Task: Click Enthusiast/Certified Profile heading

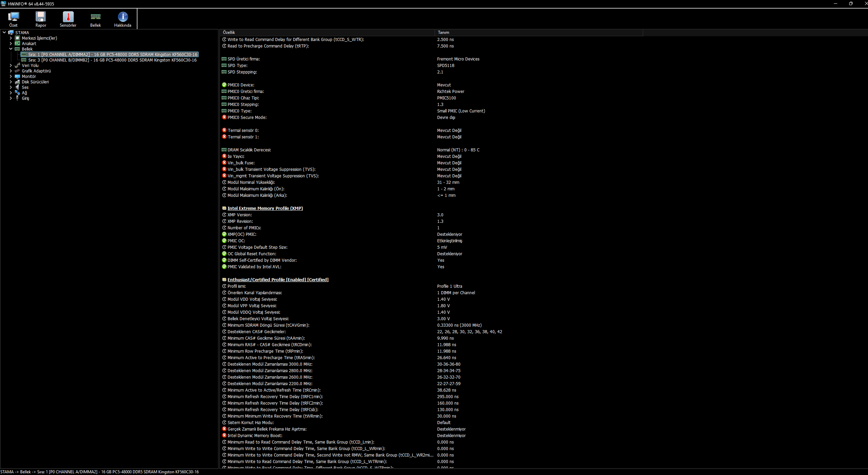Action: [x=278, y=280]
